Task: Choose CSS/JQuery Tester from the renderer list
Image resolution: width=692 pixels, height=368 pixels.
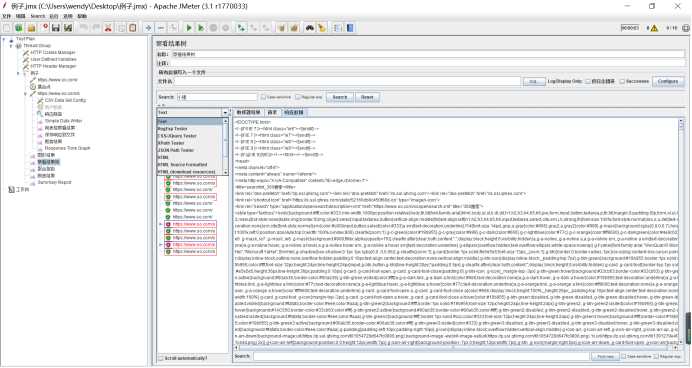Action: coord(177,135)
